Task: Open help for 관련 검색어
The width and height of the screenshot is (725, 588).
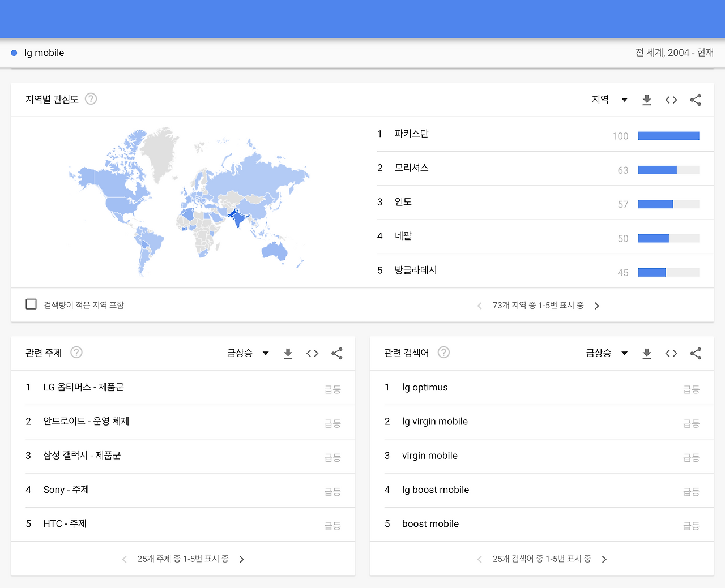Action: [x=444, y=353]
